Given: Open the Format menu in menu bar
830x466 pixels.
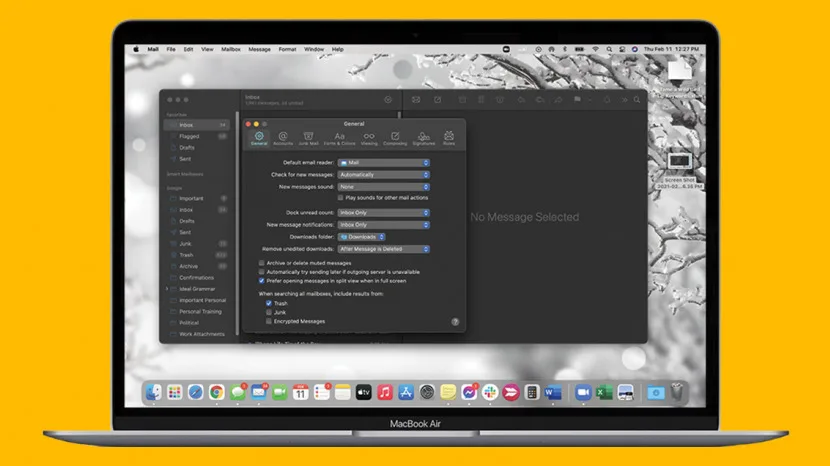Looking at the screenshot, I should pyautogui.click(x=287, y=49).
